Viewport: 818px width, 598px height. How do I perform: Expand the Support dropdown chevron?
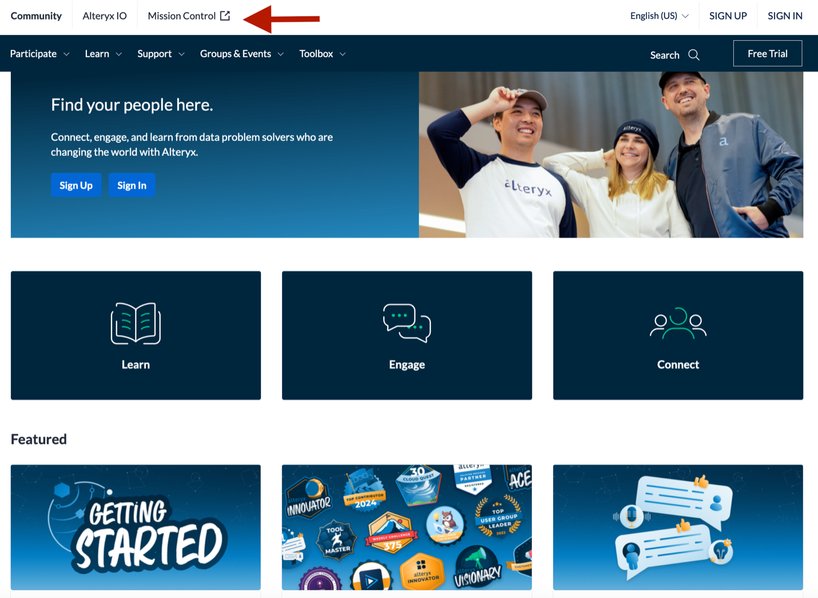[x=181, y=54]
